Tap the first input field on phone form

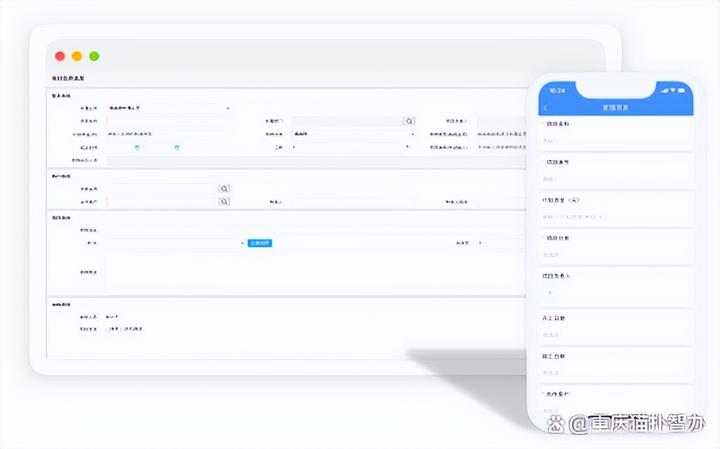pos(615,141)
